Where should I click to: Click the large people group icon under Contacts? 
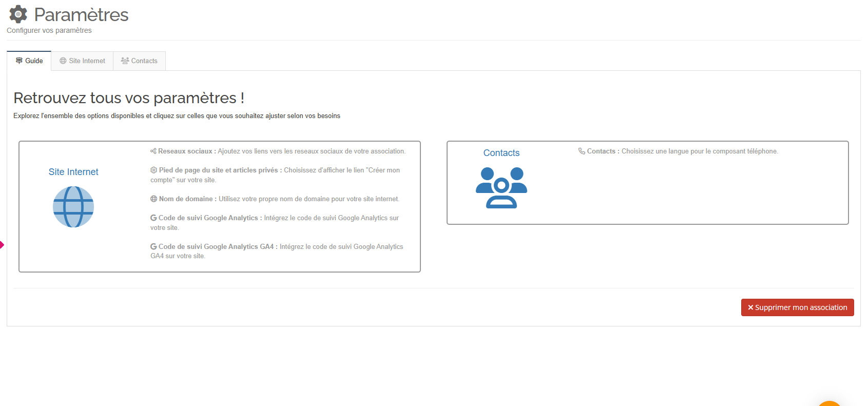click(x=501, y=187)
